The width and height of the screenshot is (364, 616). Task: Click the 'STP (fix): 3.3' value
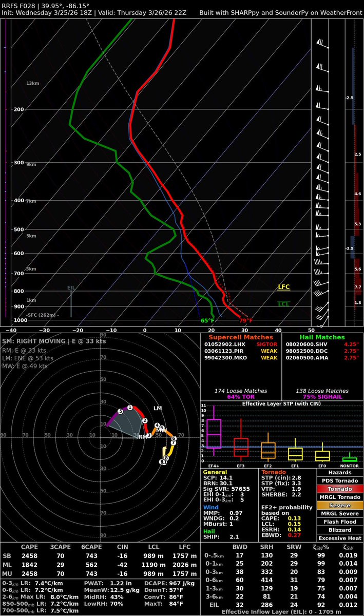[x=282, y=483]
